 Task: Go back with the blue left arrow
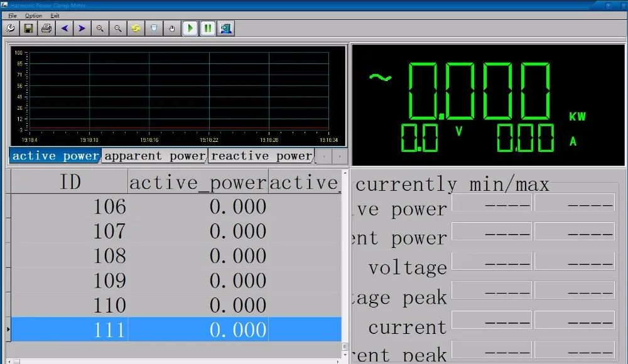tap(64, 28)
